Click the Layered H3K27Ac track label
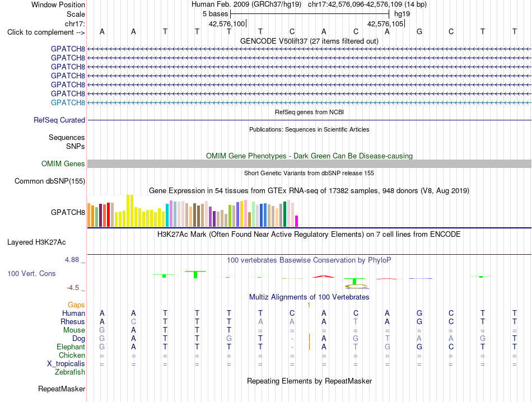 coord(36,242)
